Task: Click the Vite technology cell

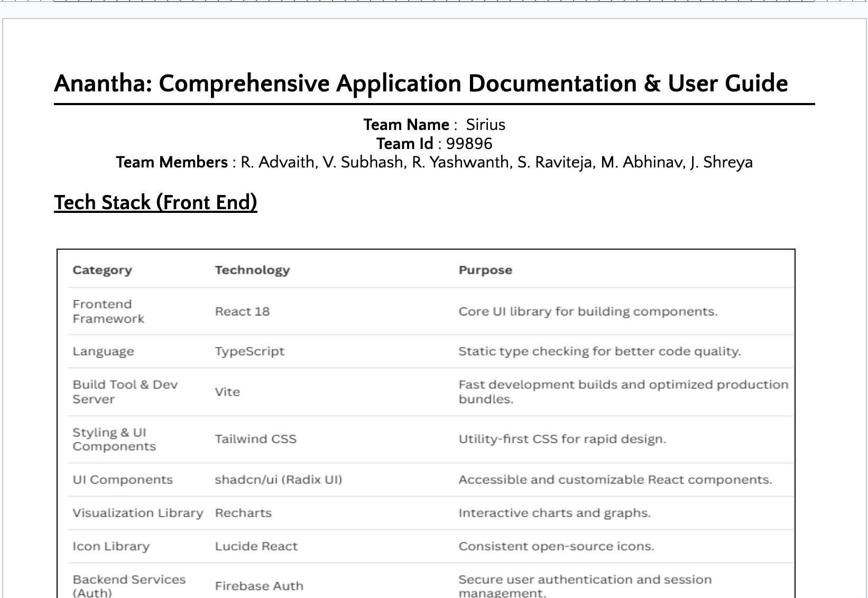Action: (227, 392)
